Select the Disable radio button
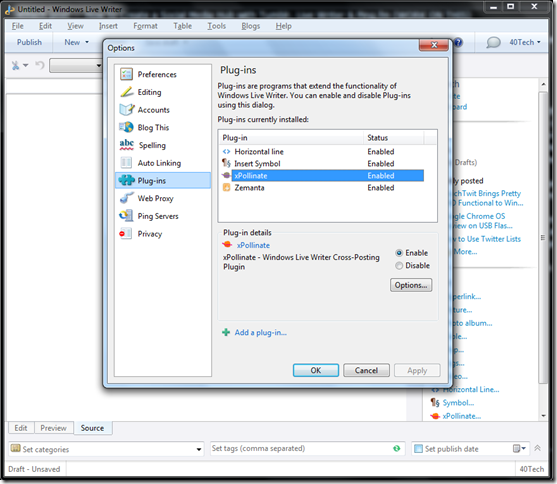557x484 pixels. (399, 265)
